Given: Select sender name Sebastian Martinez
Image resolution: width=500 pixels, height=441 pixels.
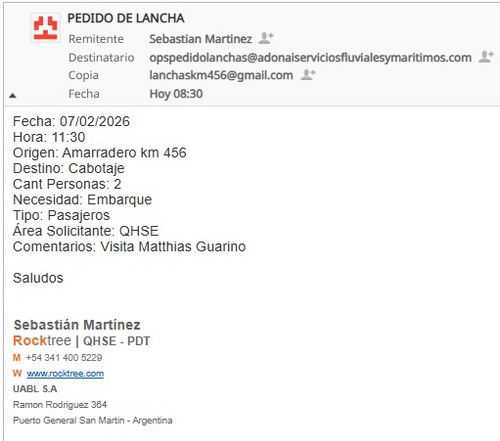Looking at the screenshot, I should pos(200,39).
